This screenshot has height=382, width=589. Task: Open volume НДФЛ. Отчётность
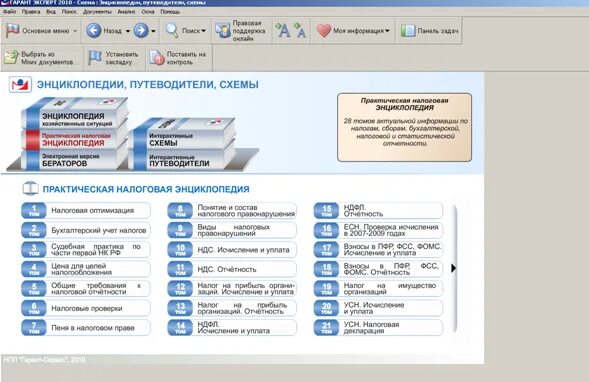(x=378, y=210)
